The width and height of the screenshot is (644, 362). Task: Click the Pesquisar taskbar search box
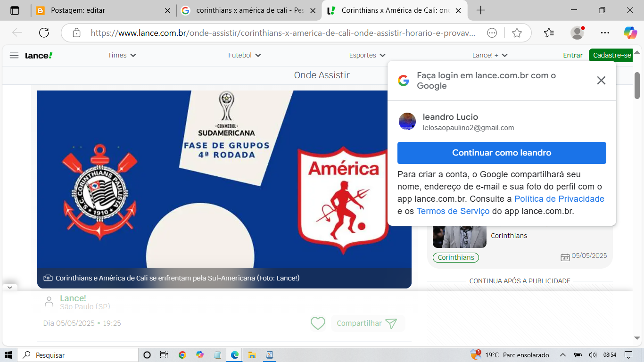click(x=78, y=355)
